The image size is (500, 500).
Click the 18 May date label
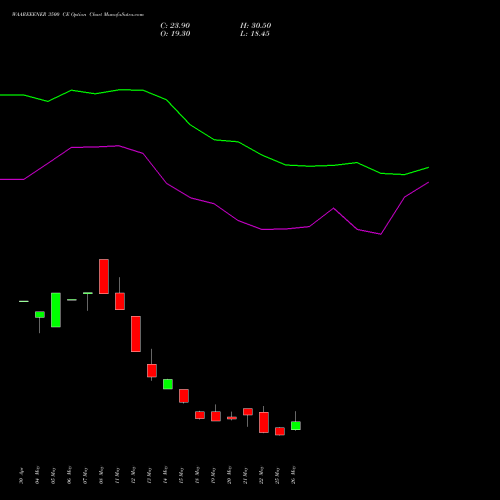click(198, 475)
